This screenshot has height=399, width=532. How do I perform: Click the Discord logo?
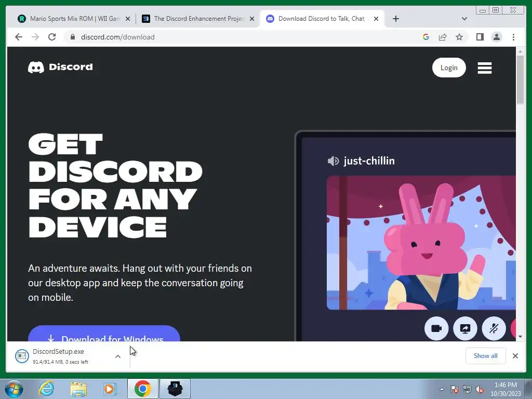tap(60, 67)
